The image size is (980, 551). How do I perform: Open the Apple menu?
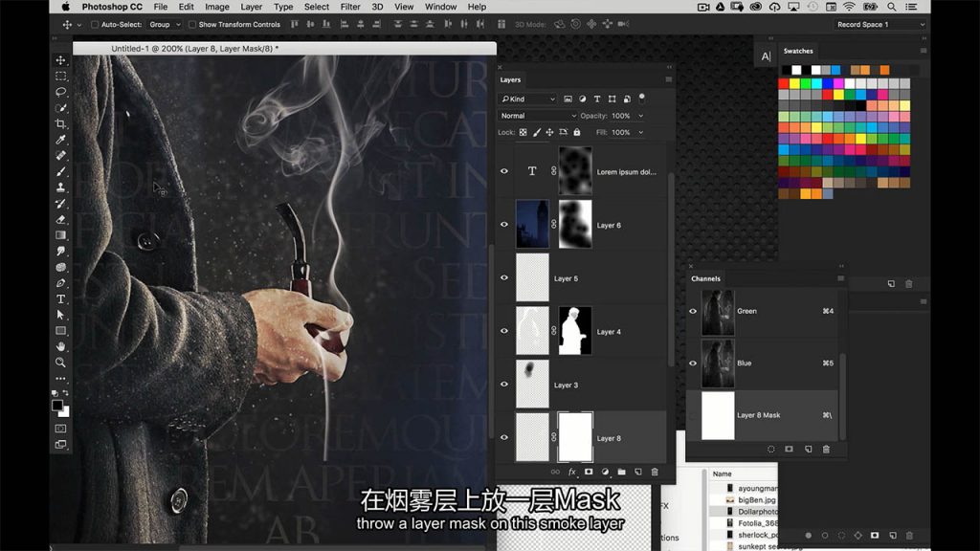[x=66, y=7]
